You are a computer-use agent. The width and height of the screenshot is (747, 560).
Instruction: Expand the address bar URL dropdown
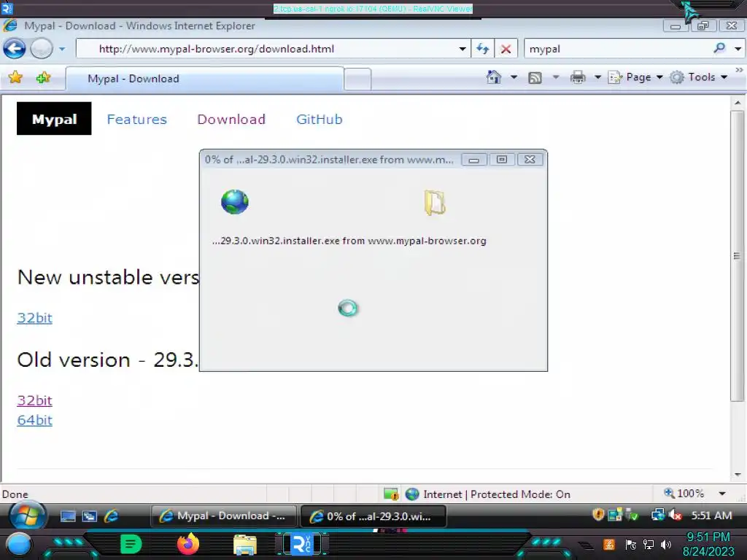[462, 49]
